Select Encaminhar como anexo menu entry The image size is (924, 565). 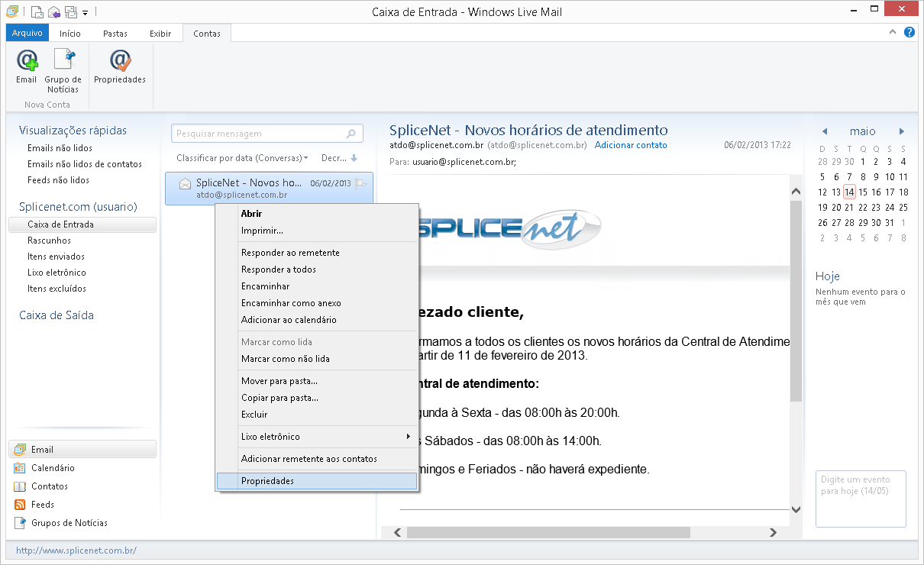318,303
